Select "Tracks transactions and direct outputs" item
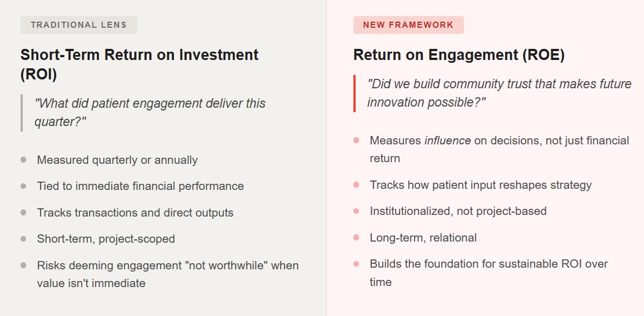This screenshot has width=644, height=316. [x=135, y=213]
